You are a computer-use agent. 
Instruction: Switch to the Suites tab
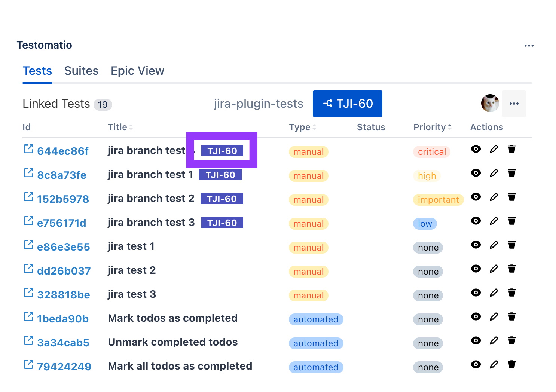[x=81, y=71]
